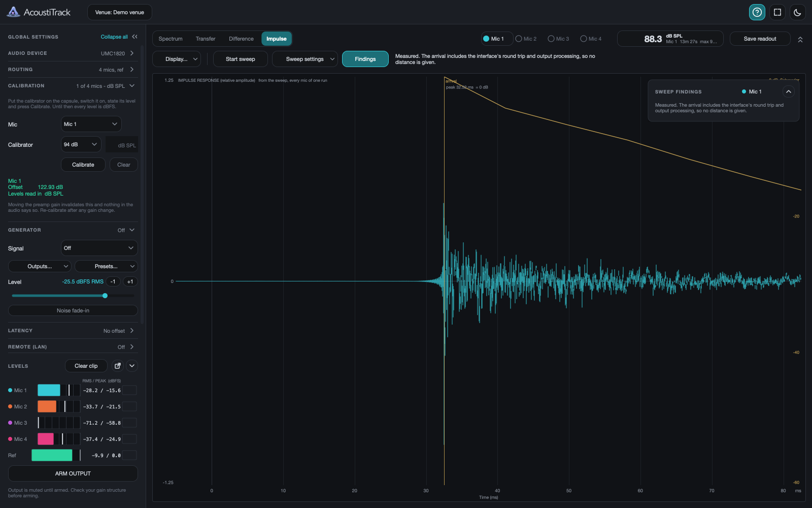Expand the Levels options chevron
Viewport: 812px width, 508px height.
(132, 366)
